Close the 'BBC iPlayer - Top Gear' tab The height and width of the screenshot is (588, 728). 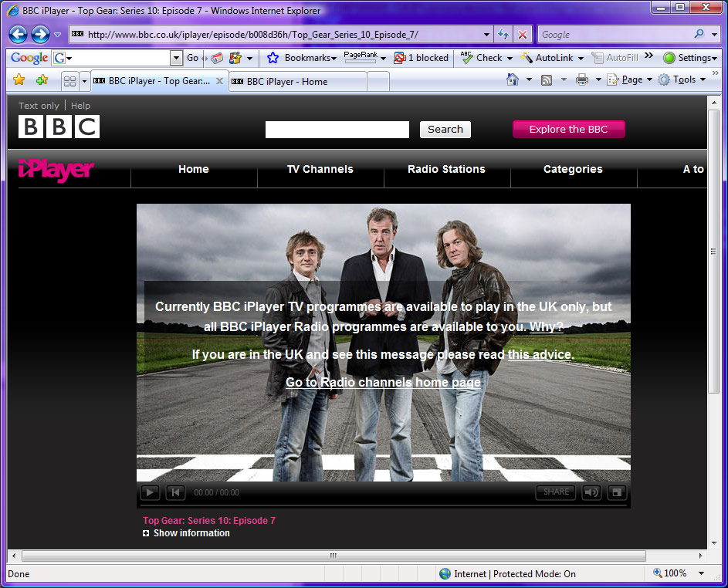tap(219, 81)
